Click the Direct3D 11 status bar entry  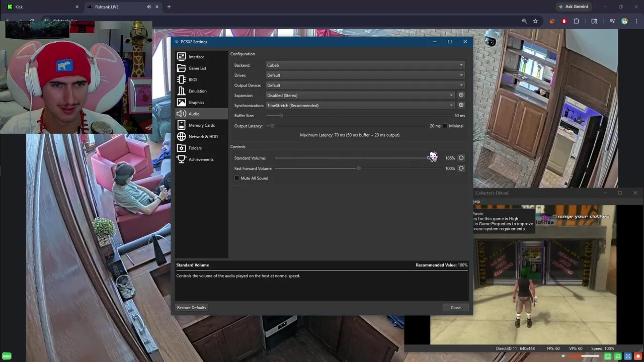506,348
